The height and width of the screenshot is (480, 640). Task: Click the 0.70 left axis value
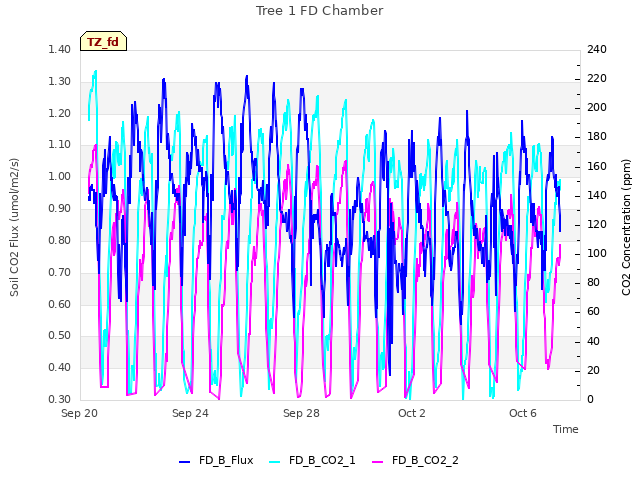(x=60, y=272)
